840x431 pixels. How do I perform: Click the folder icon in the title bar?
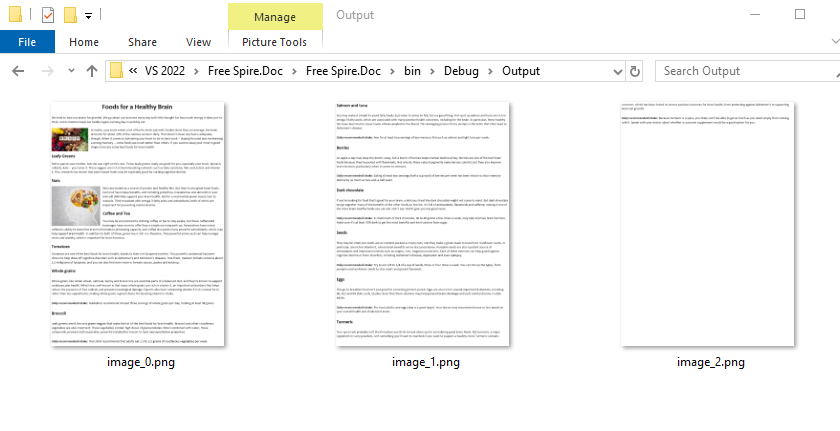16,14
